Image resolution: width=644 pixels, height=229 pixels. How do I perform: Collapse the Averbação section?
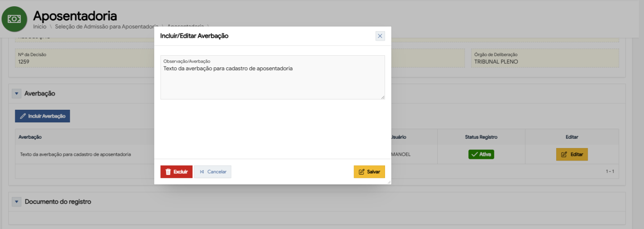[17, 94]
